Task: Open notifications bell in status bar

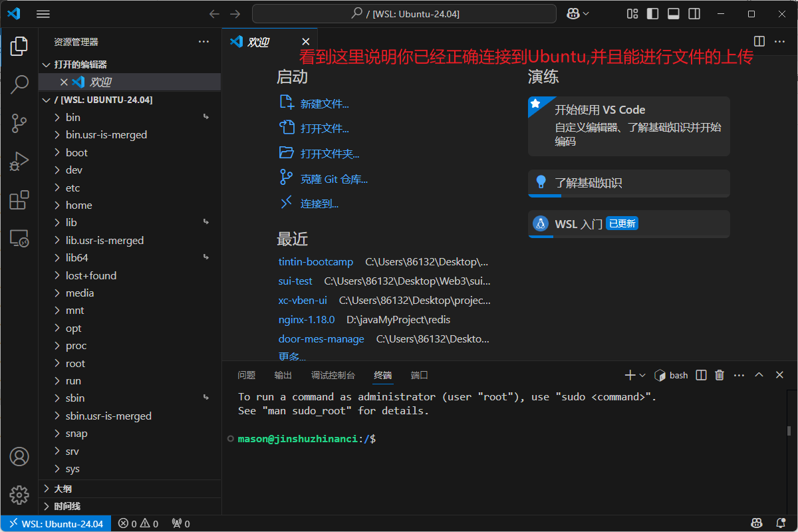Action: point(780,523)
